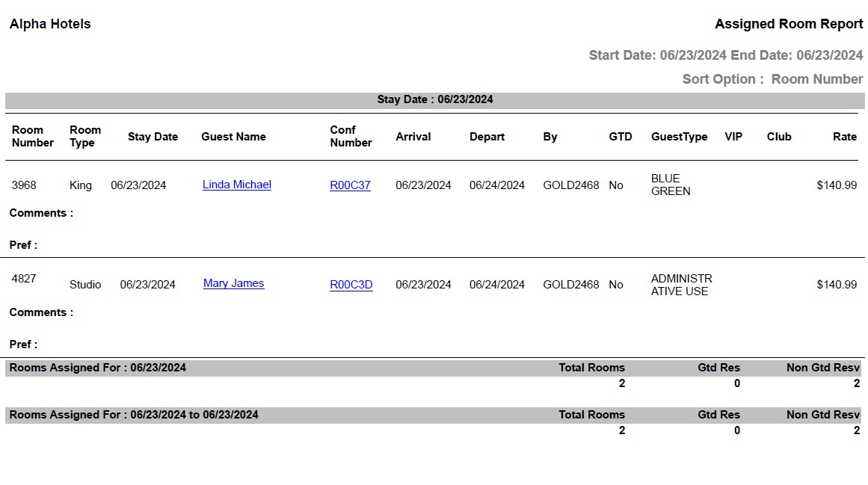
Task: Click the BLUE GREEN guest type
Action: click(x=671, y=185)
